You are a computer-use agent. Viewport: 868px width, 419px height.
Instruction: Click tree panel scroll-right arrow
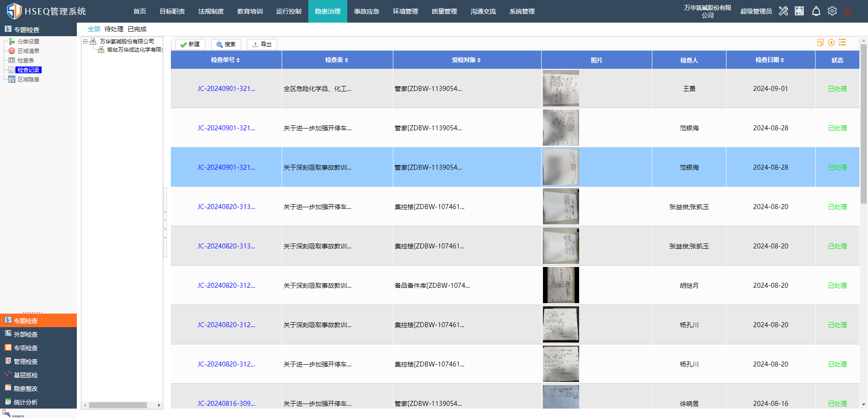(x=159, y=405)
